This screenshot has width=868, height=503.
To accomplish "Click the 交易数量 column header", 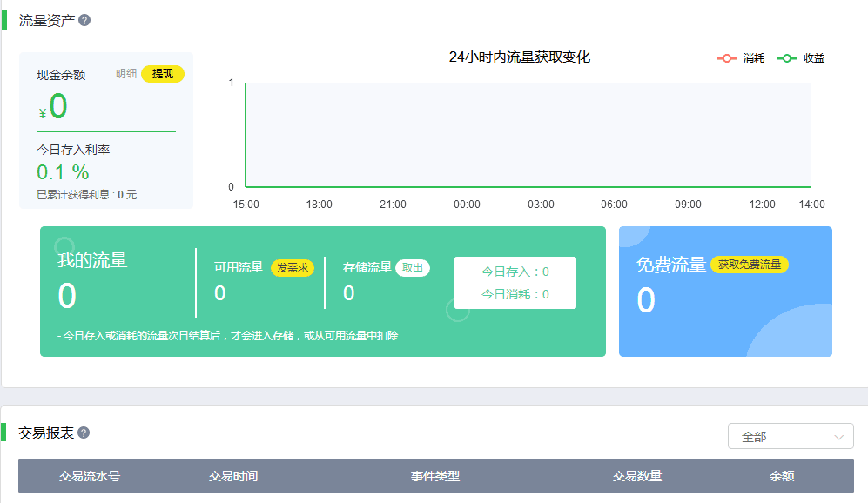I will [x=637, y=476].
